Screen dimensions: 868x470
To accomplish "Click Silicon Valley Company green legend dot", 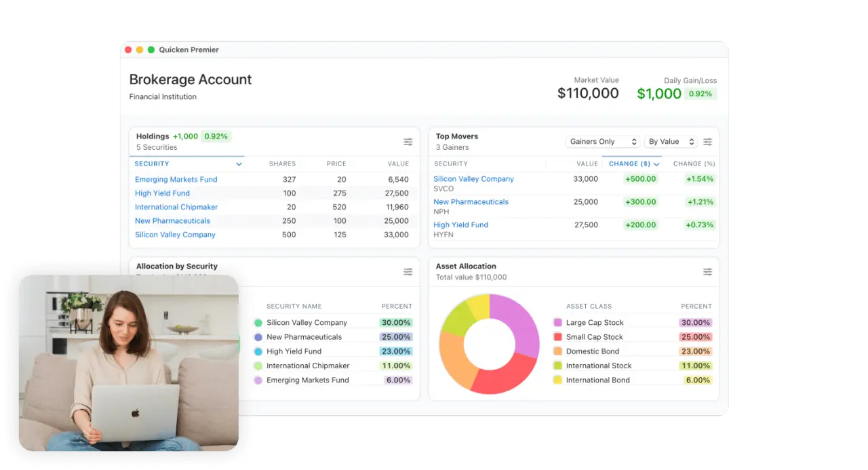I will (258, 323).
